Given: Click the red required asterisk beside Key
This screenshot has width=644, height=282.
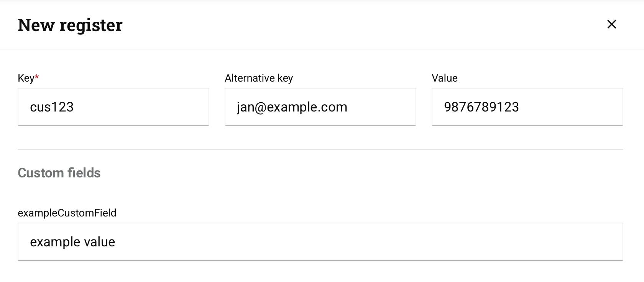Looking at the screenshot, I should (x=37, y=77).
